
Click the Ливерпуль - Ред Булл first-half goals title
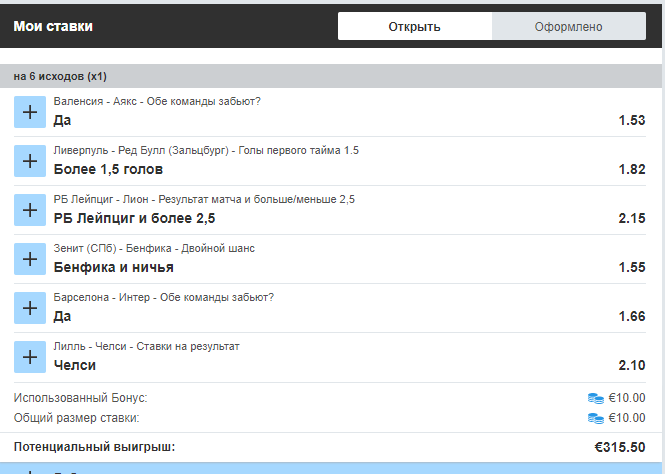pyautogui.click(x=206, y=151)
